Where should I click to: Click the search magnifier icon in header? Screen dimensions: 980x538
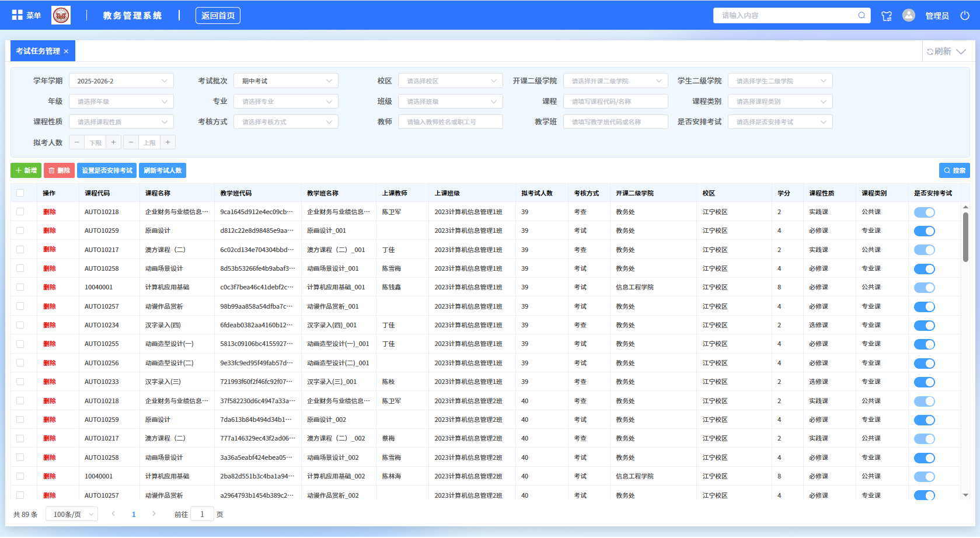(862, 15)
